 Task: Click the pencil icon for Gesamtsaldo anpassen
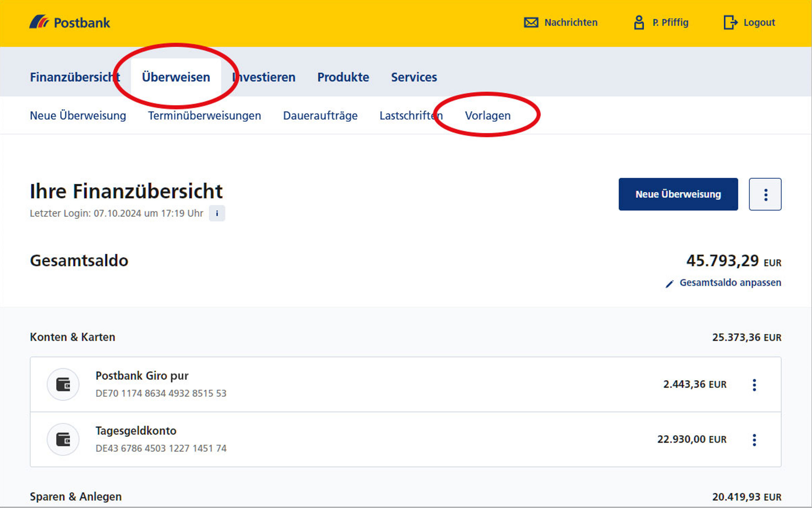[x=669, y=284]
